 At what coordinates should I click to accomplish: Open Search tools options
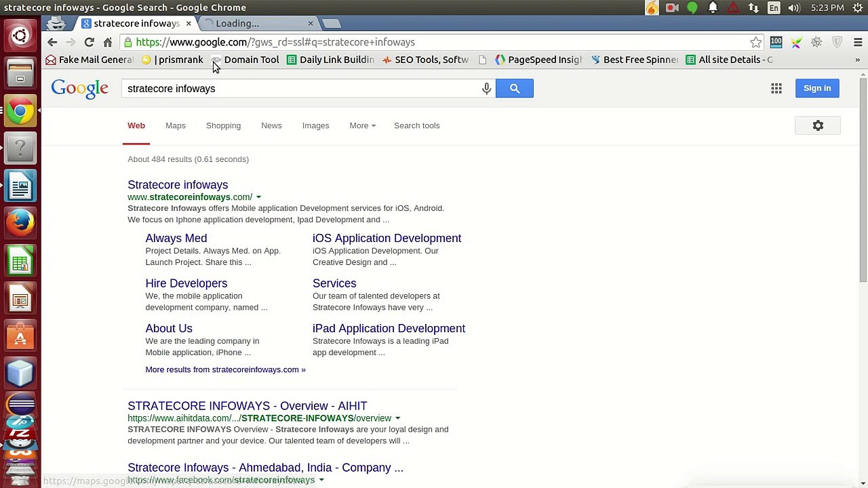pos(416,125)
